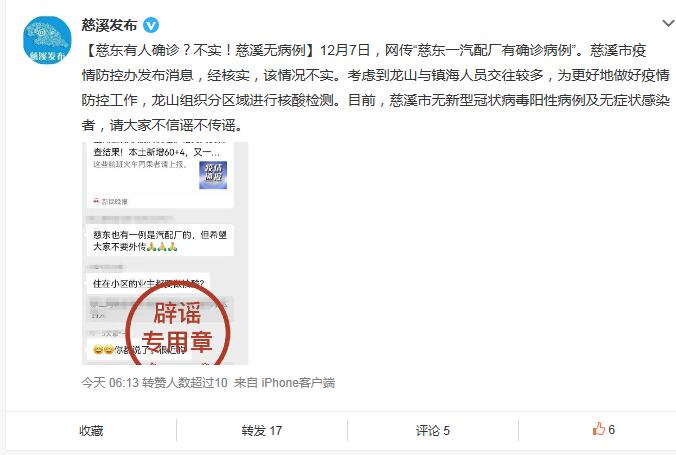Click the 慈东也有一例是汽配厂的 chat bubble
Image resolution: width=676 pixels, height=455 pixels.
point(160,241)
